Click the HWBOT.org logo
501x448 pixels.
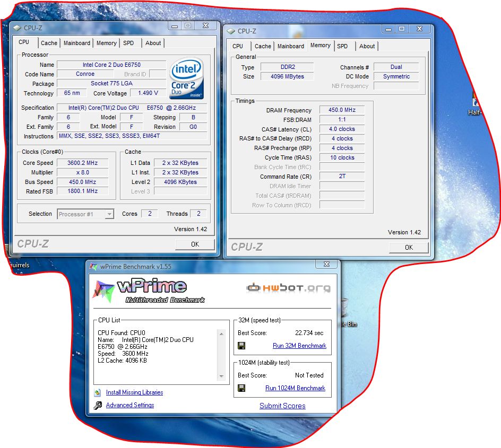(289, 288)
